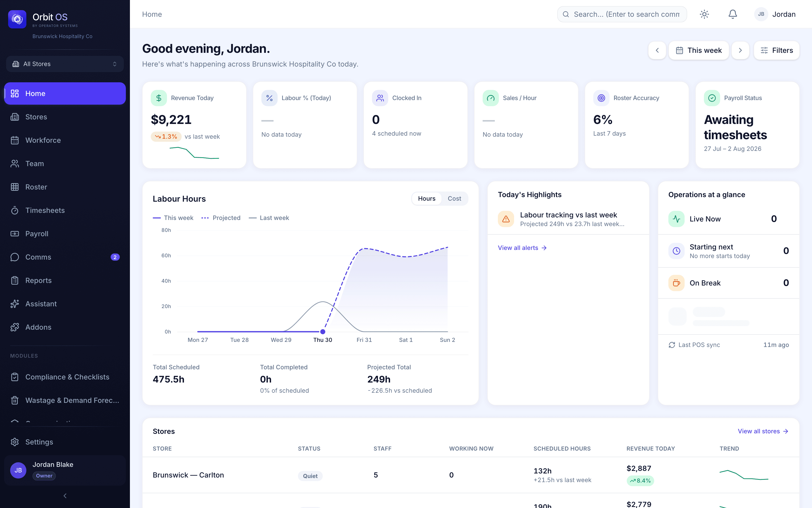
Task: Click the Sales / Hour gauge icon
Action: 490,98
